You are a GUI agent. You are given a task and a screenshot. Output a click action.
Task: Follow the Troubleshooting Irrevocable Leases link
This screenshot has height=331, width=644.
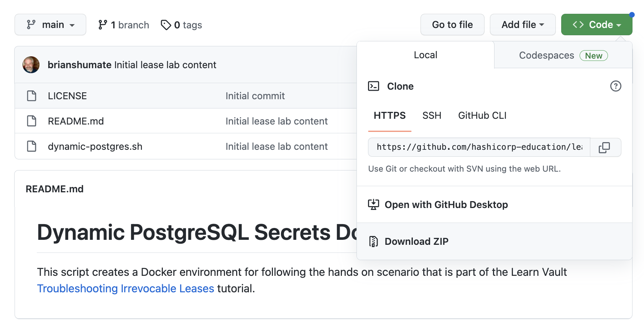(126, 288)
